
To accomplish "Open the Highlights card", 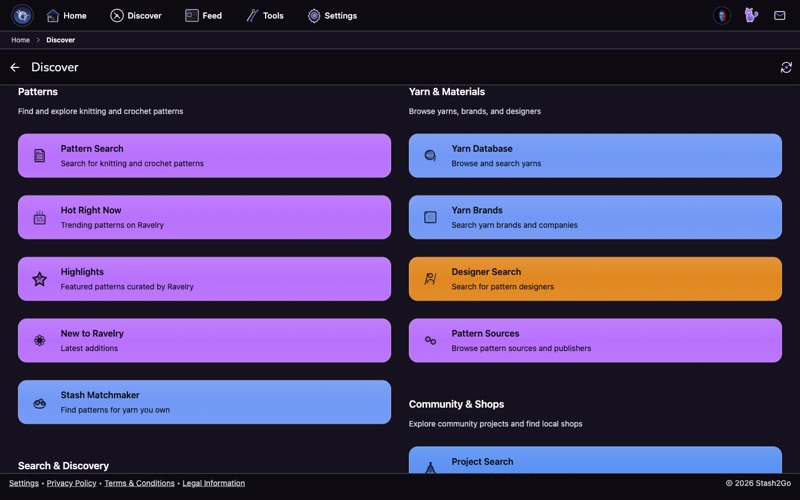I will [x=205, y=279].
